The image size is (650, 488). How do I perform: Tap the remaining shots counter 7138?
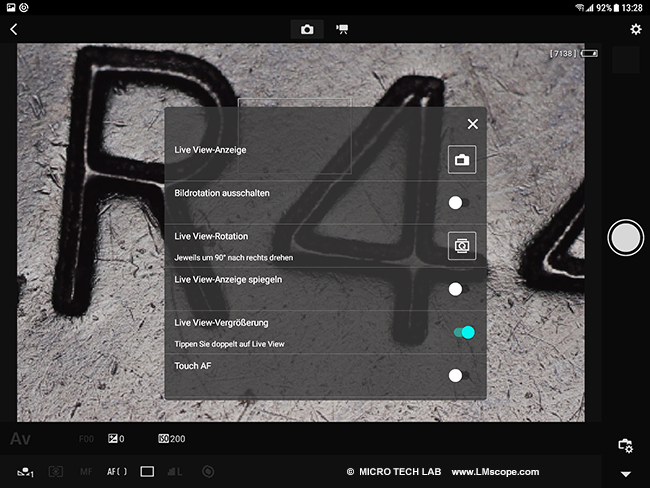coord(563,53)
